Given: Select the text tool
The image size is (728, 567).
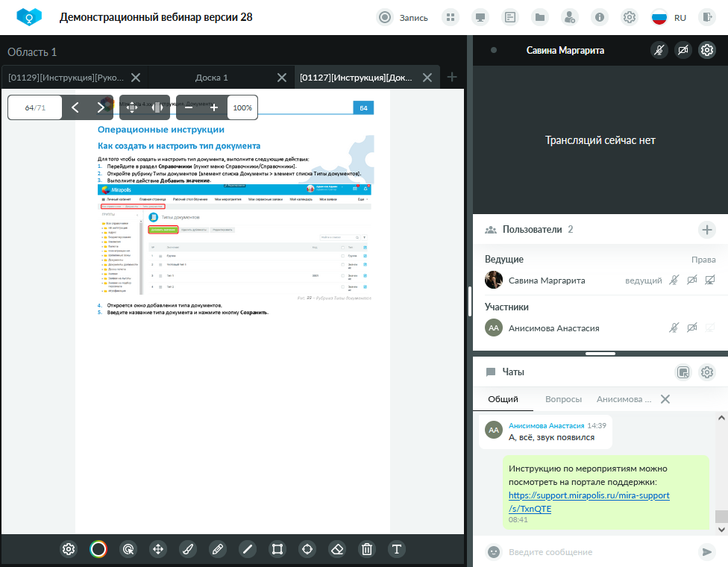Looking at the screenshot, I should [397, 549].
